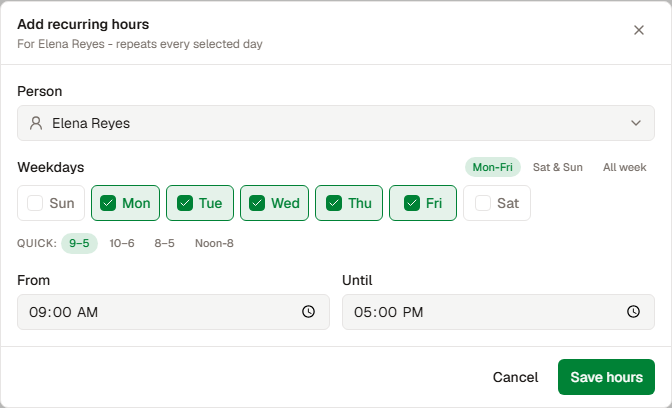Screen dimensions: 672x408
Task: Enable the Sat weekday checkbox
Action: click(x=497, y=203)
